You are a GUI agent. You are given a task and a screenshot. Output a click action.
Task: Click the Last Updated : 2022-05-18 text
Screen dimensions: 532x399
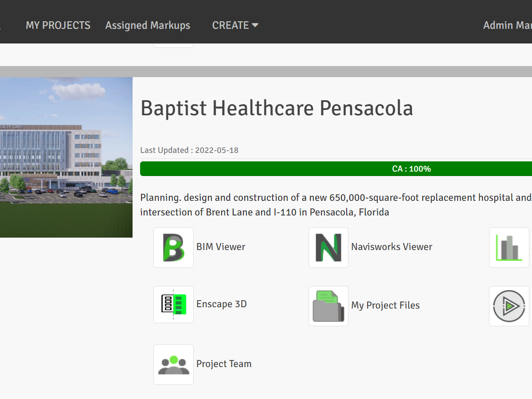189,150
